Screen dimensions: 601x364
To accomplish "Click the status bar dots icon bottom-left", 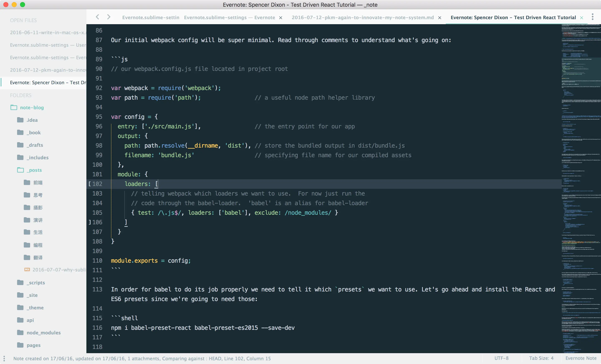I will coord(4,358).
